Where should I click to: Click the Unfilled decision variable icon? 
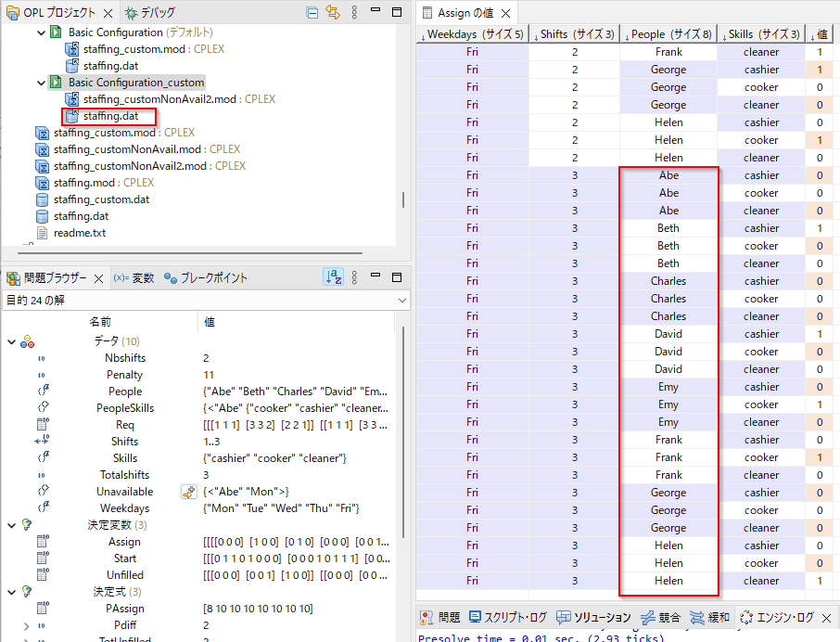tap(43, 574)
